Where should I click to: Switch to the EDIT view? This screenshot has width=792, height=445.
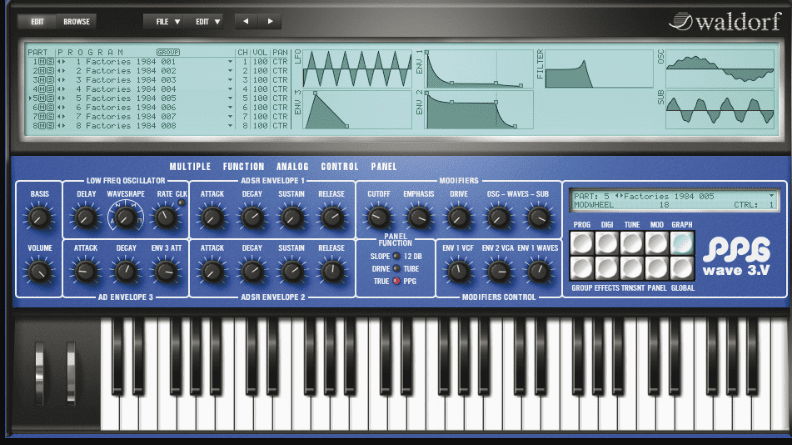point(37,21)
